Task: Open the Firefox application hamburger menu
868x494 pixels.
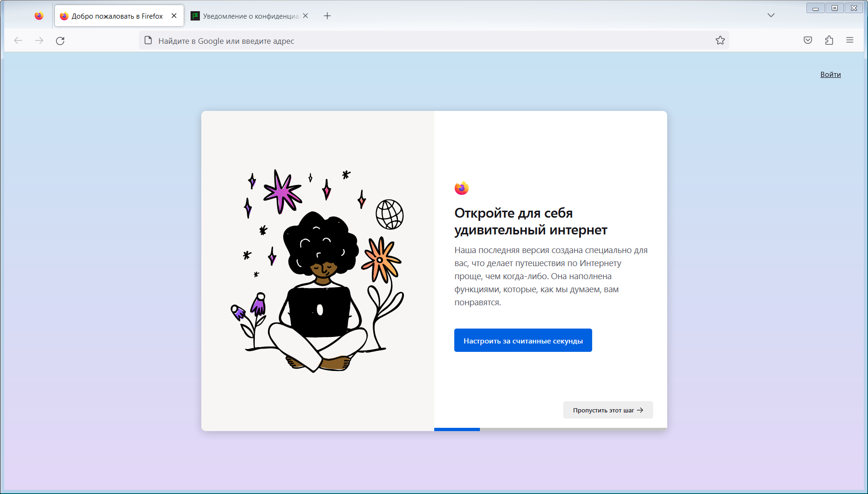Action: tap(850, 41)
